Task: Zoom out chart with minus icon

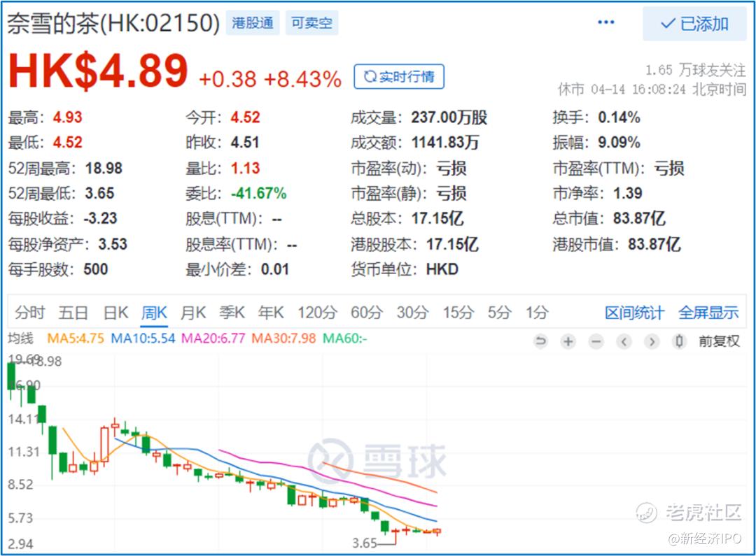Action: click(x=596, y=341)
